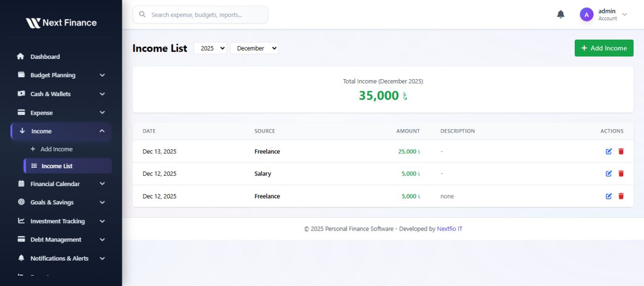Open the admin account dropdown arrow

pos(625,14)
